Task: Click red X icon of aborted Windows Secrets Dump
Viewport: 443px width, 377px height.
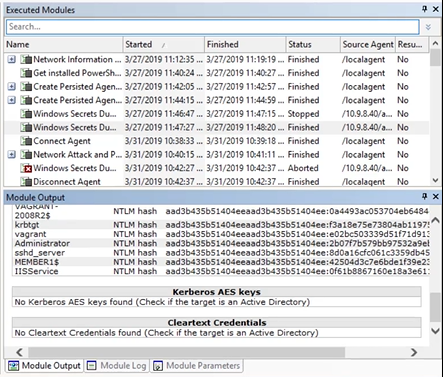Action: (26, 168)
